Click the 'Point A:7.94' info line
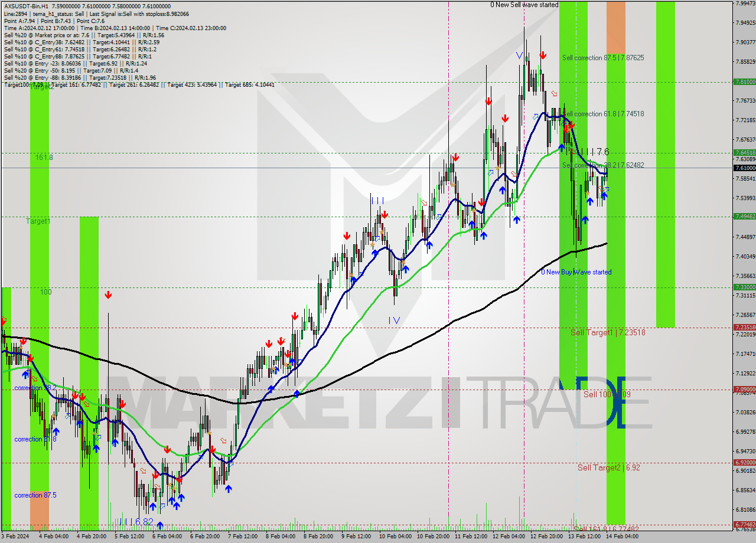The width and height of the screenshot is (756, 543). [x=21, y=21]
